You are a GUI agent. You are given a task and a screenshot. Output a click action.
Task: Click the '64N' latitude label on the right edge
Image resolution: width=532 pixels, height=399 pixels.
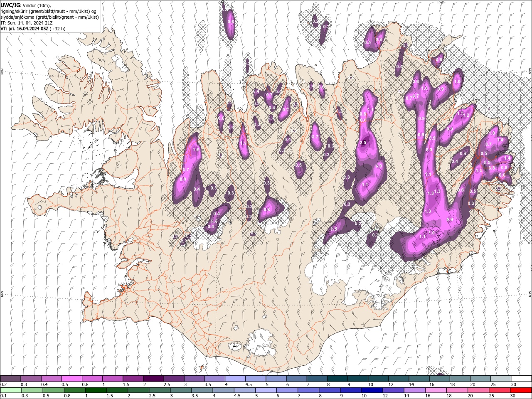(530, 293)
